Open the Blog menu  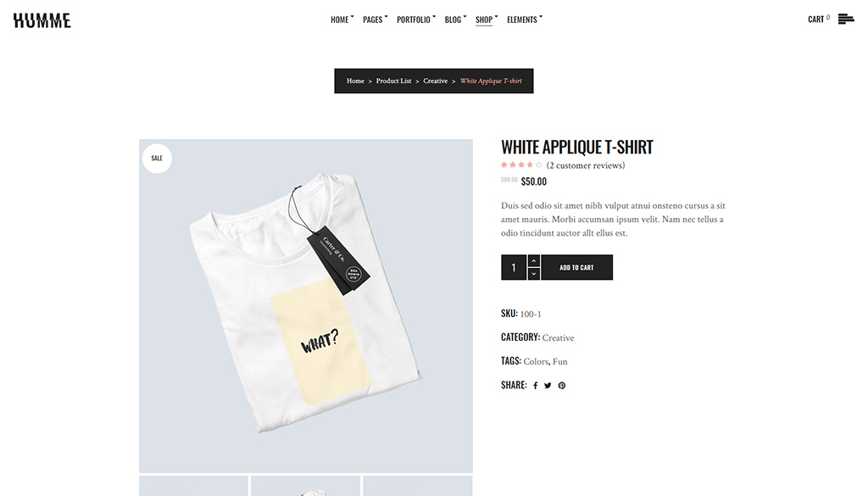[x=455, y=20]
